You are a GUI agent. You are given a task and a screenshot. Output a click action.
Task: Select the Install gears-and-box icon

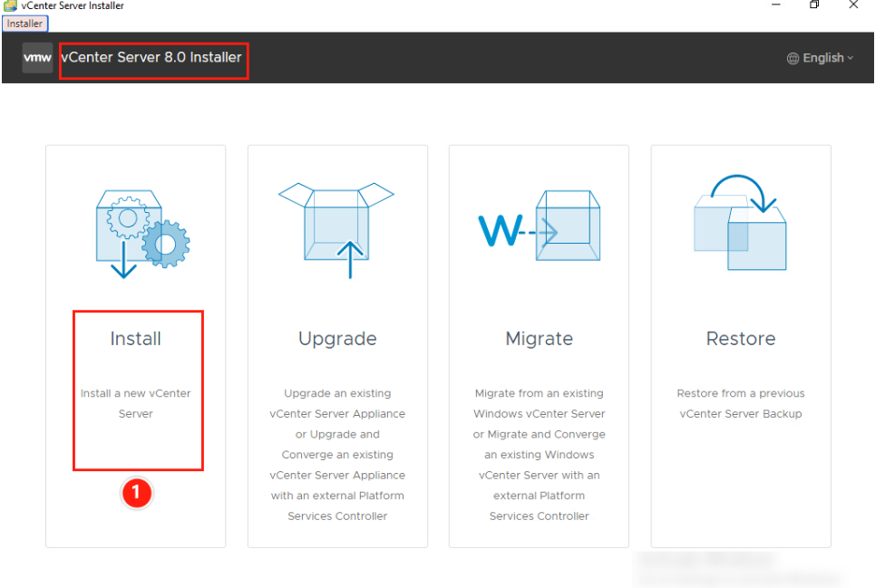135,225
